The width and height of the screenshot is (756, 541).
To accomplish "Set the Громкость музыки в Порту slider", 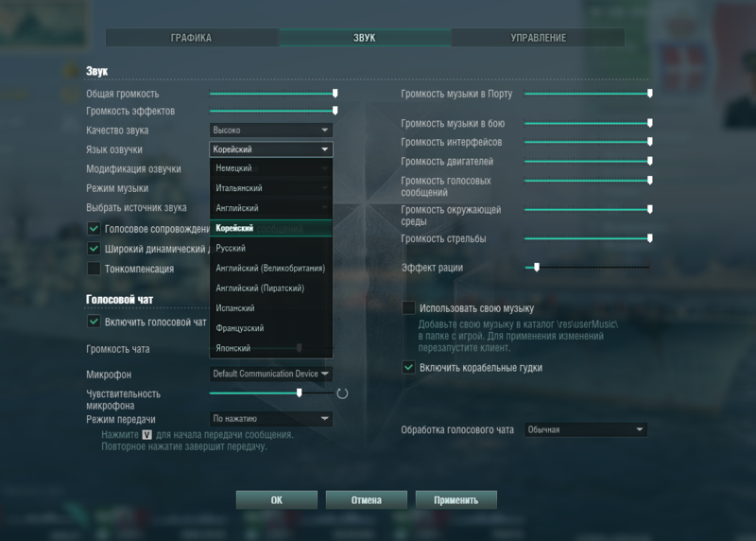I will (588, 93).
